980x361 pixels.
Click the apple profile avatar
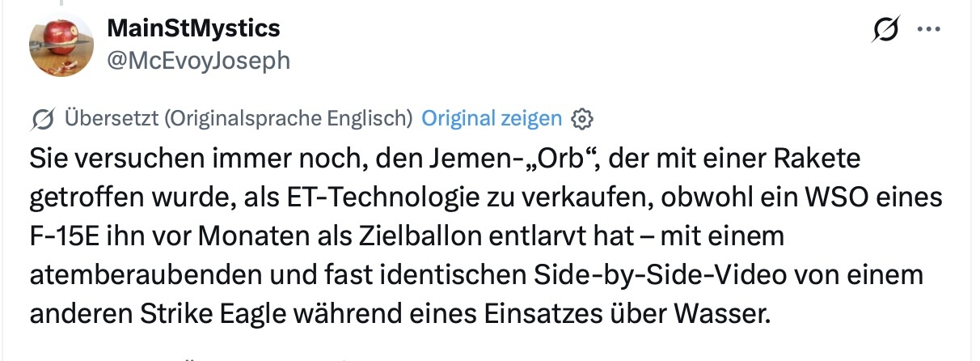coord(61,45)
